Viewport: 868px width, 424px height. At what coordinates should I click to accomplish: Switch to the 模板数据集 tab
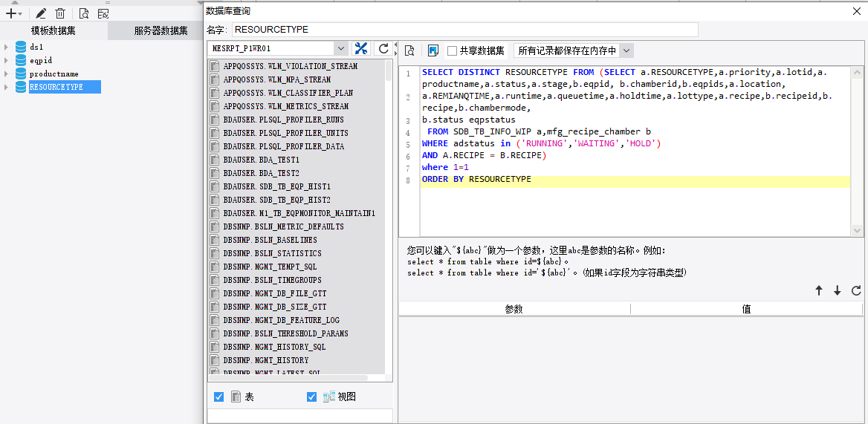pos(54,31)
